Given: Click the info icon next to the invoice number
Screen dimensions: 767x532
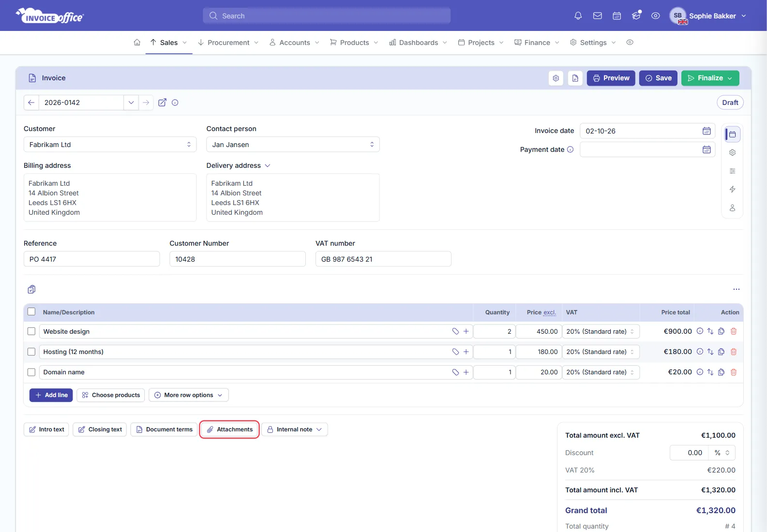Looking at the screenshot, I should [175, 103].
